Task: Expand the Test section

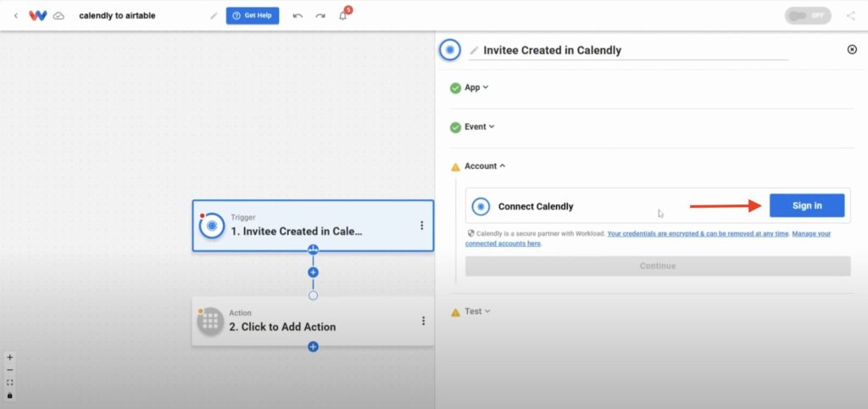Action: click(x=477, y=311)
